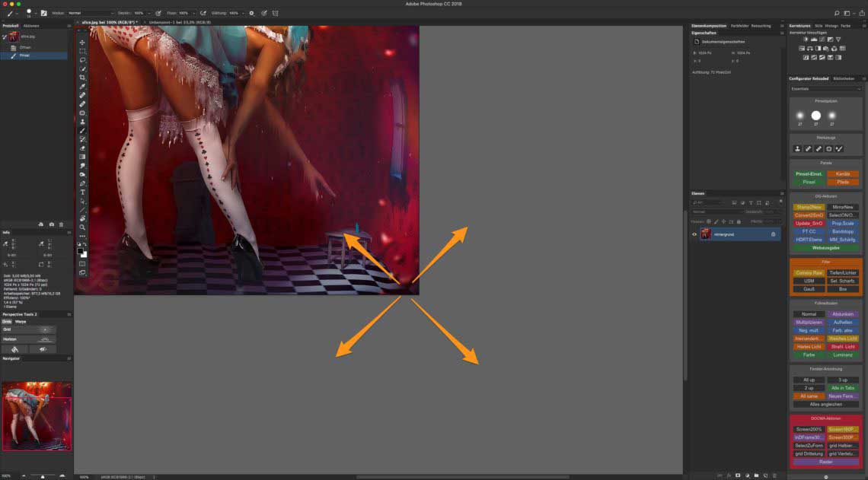Click the Navigator preview thumbnail
This screenshot has height=480, width=868.
(37, 416)
